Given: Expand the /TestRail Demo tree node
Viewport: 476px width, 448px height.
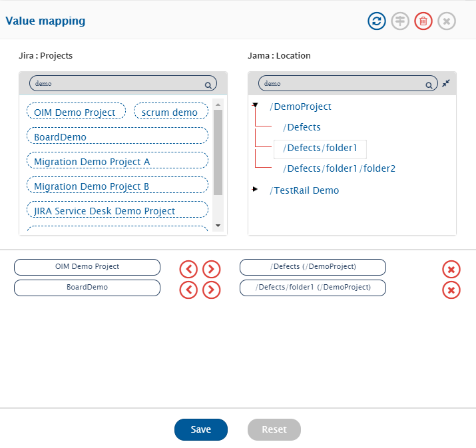Looking at the screenshot, I should [x=255, y=190].
